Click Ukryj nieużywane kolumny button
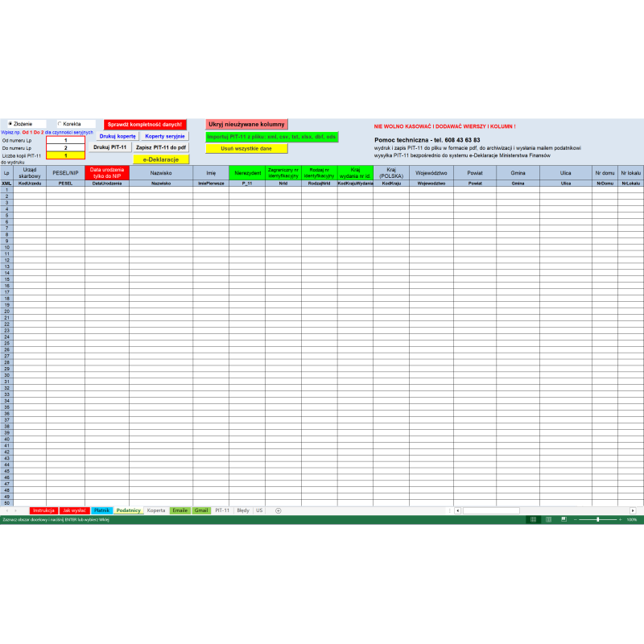644x644 pixels. pos(246,125)
